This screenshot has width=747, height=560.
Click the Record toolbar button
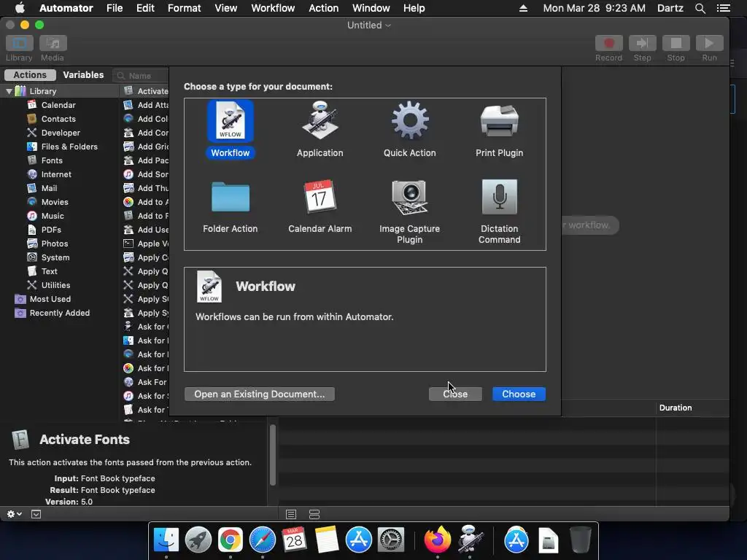click(609, 43)
